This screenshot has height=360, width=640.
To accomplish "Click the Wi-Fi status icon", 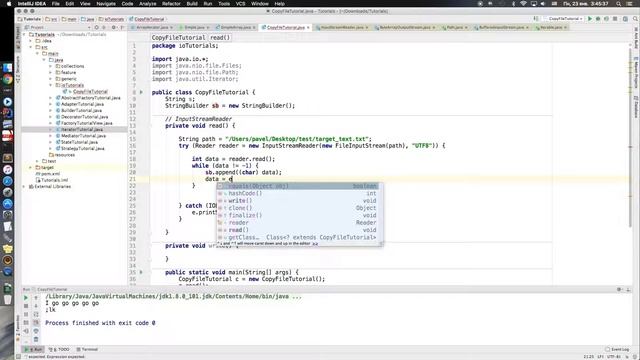I will pos(523,4).
